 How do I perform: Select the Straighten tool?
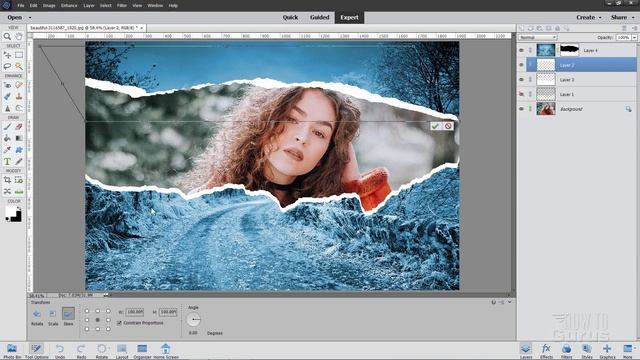(19, 191)
